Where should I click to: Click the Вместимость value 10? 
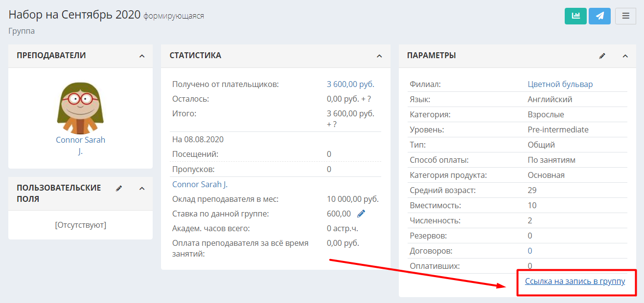click(x=532, y=205)
